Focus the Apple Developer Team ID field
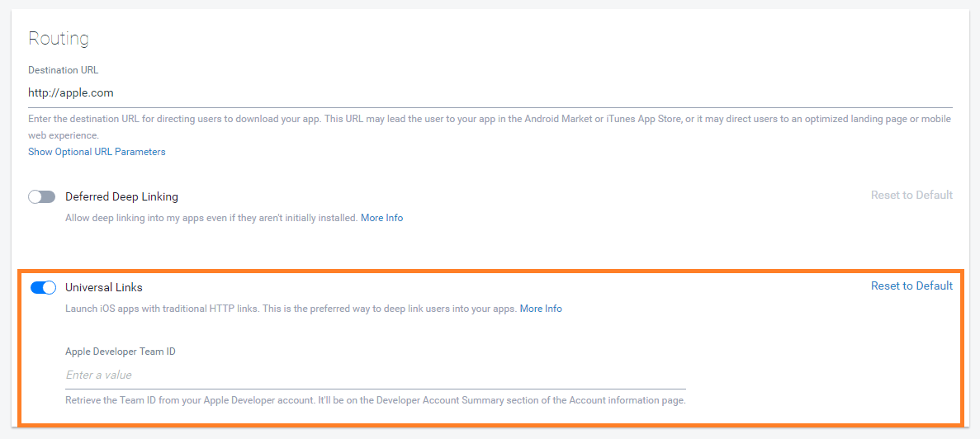The width and height of the screenshot is (980, 439). [x=375, y=375]
